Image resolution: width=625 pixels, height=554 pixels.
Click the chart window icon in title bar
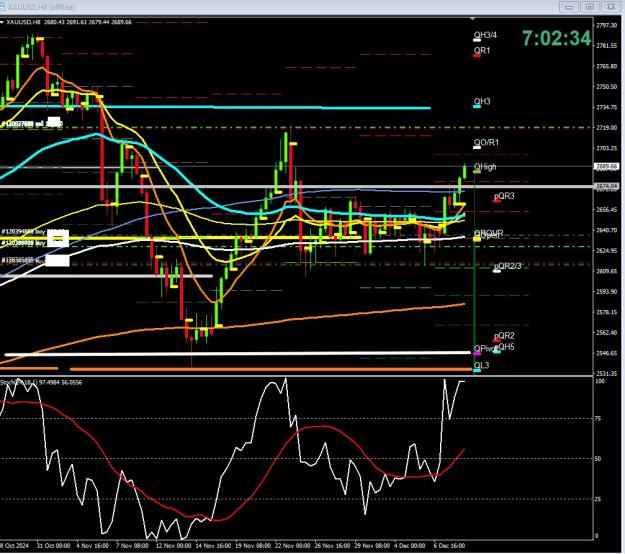click(2, 7)
